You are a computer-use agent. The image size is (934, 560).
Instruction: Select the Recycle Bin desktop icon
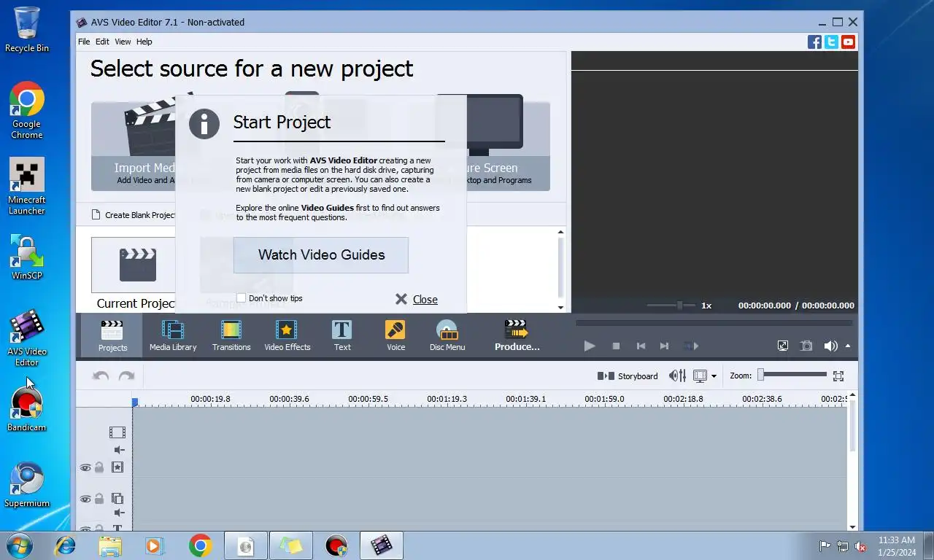(x=27, y=29)
